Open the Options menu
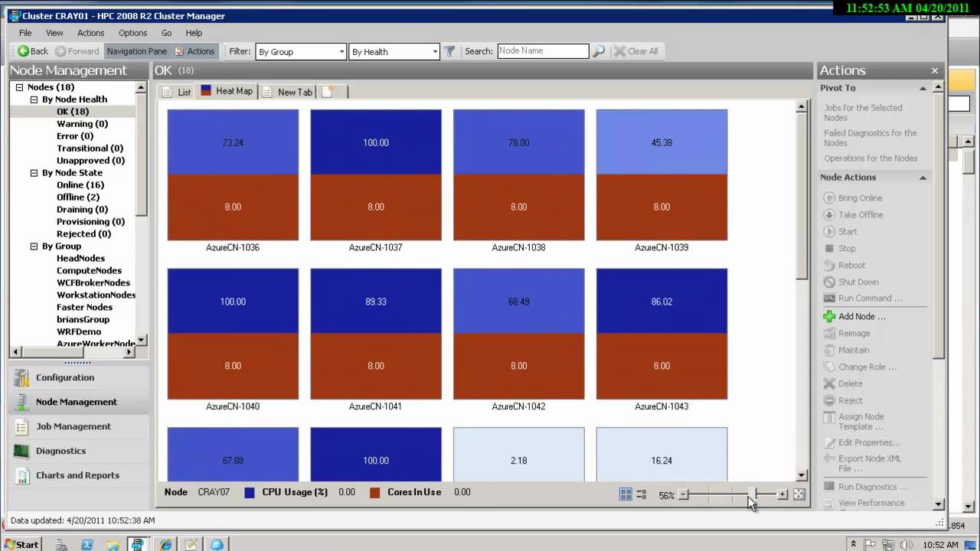Viewport: 980px width, 551px height. pyautogui.click(x=132, y=33)
